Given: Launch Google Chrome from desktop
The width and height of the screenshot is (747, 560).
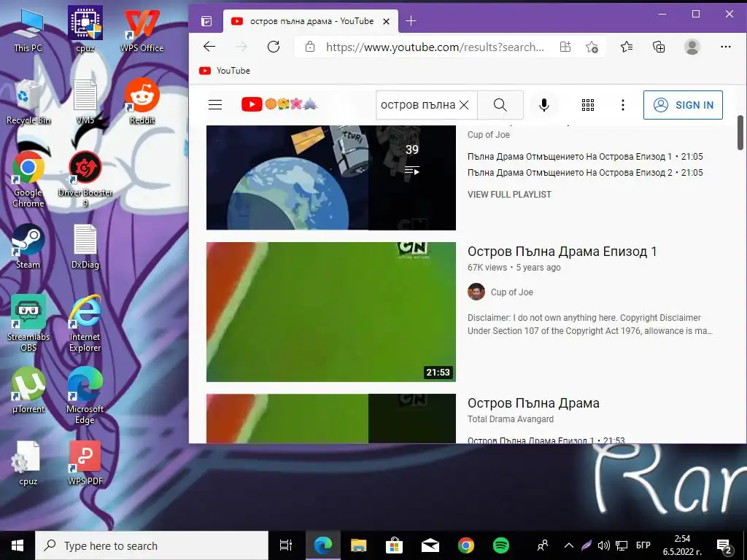Looking at the screenshot, I should pos(28,179).
